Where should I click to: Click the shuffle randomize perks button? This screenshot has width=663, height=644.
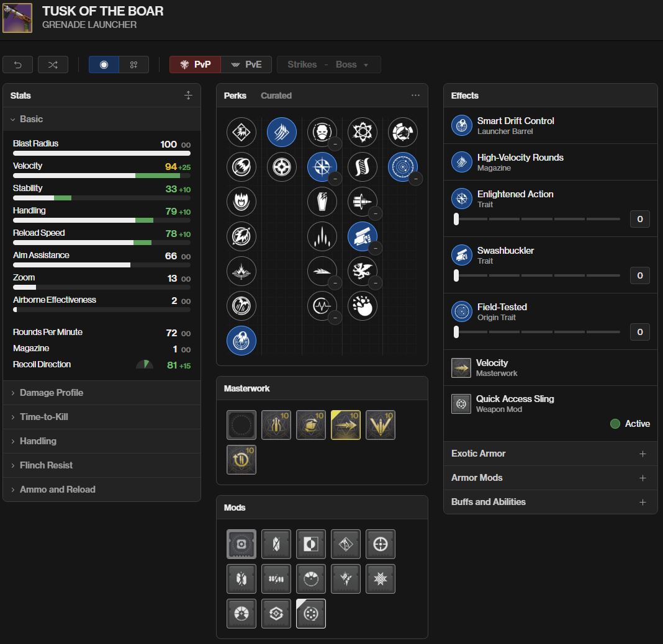click(53, 65)
